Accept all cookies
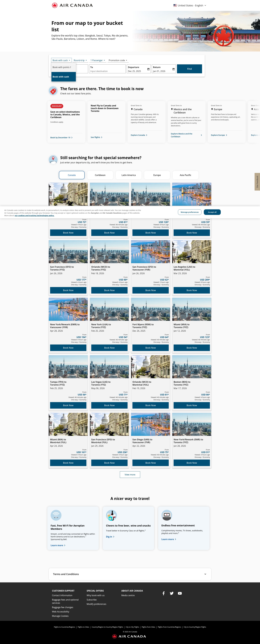 pyautogui.click(x=212, y=212)
